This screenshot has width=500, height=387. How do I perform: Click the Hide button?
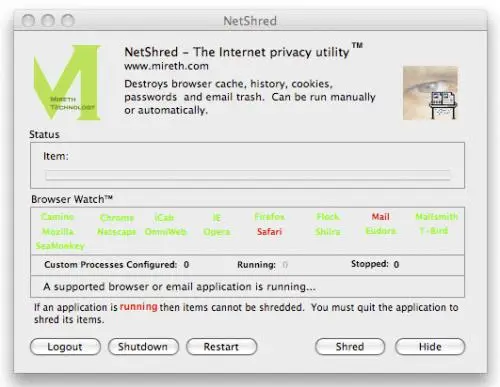[x=430, y=347]
